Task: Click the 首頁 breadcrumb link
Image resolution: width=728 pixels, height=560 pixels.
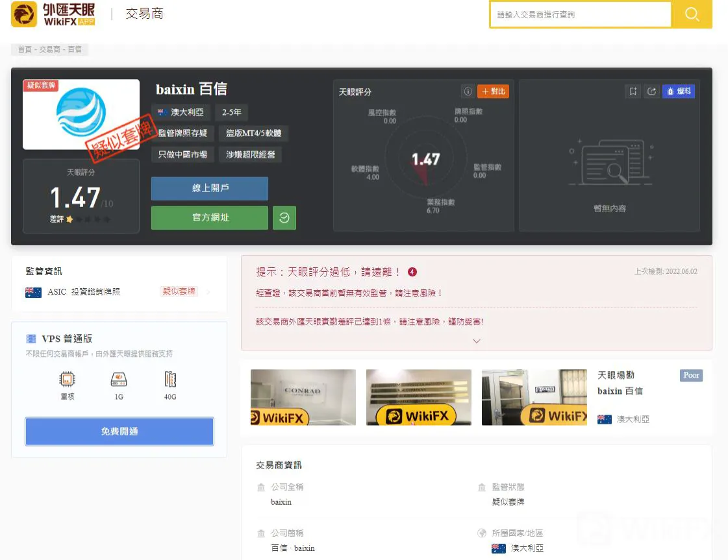Action: pyautogui.click(x=25, y=49)
